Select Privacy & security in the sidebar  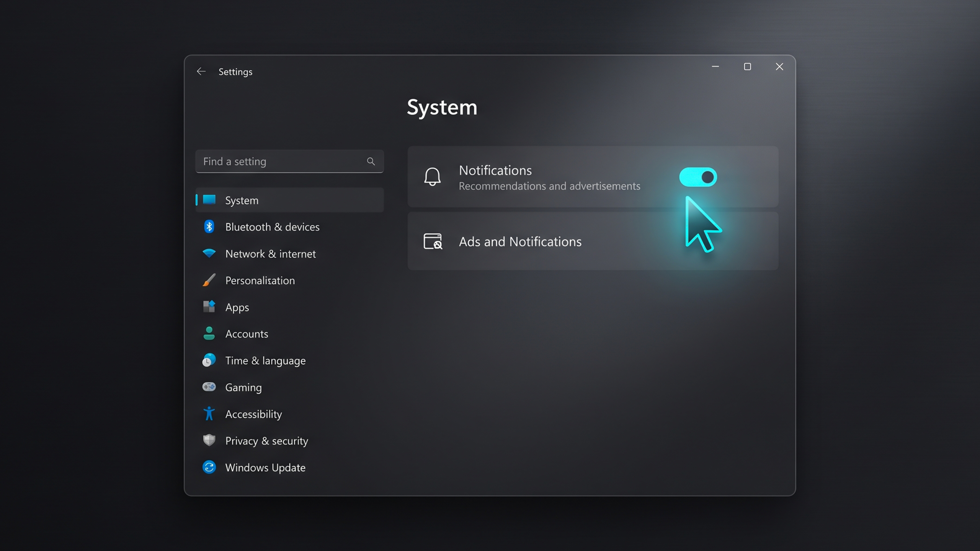pos(289,441)
